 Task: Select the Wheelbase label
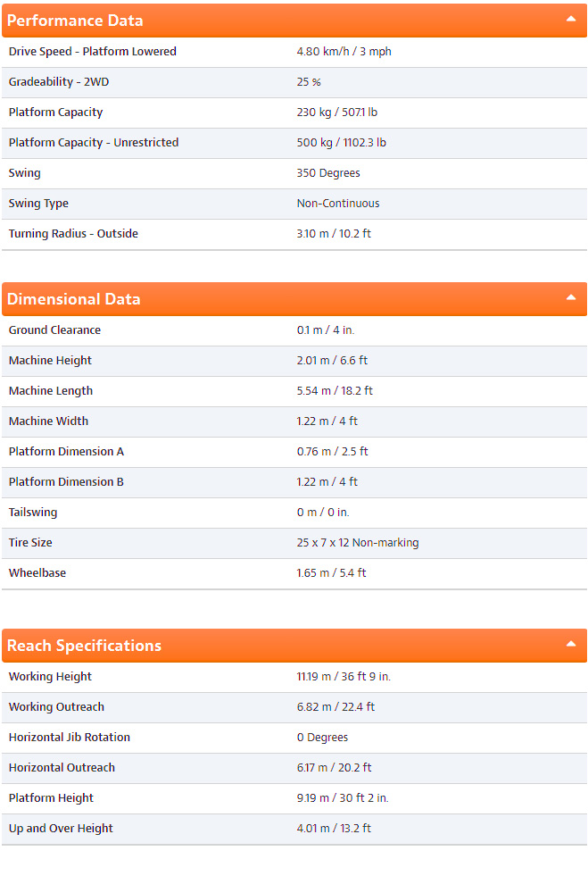pyautogui.click(x=37, y=572)
